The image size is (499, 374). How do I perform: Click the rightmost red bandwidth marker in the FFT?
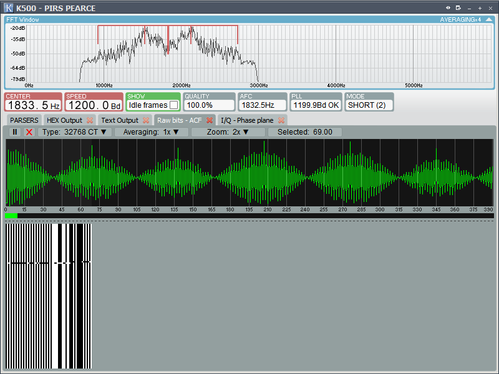click(x=238, y=34)
